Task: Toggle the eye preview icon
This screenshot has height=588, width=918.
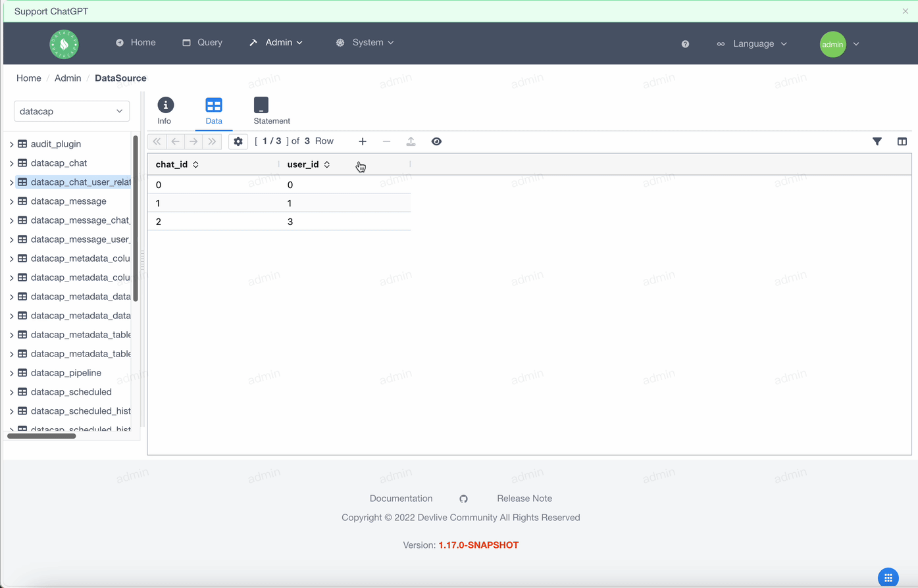Action: pos(436,141)
